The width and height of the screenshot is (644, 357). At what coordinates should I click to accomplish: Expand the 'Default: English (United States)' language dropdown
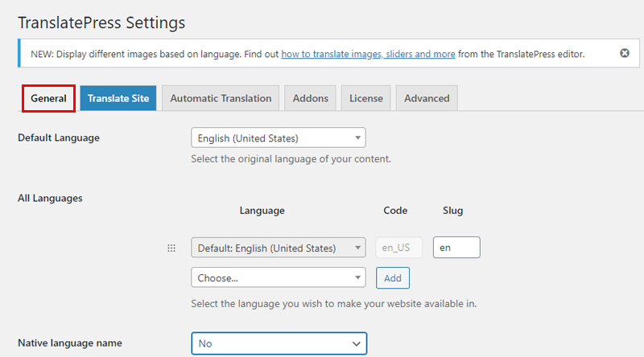[279, 248]
